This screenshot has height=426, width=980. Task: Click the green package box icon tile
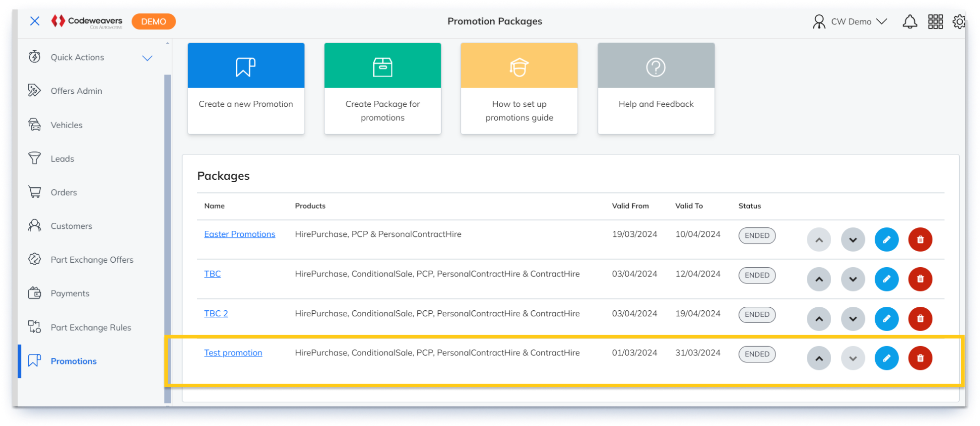click(383, 66)
